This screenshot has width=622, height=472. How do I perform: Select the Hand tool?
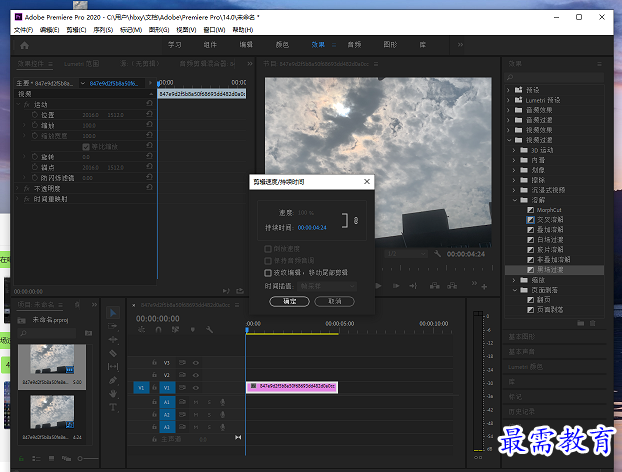(x=113, y=393)
